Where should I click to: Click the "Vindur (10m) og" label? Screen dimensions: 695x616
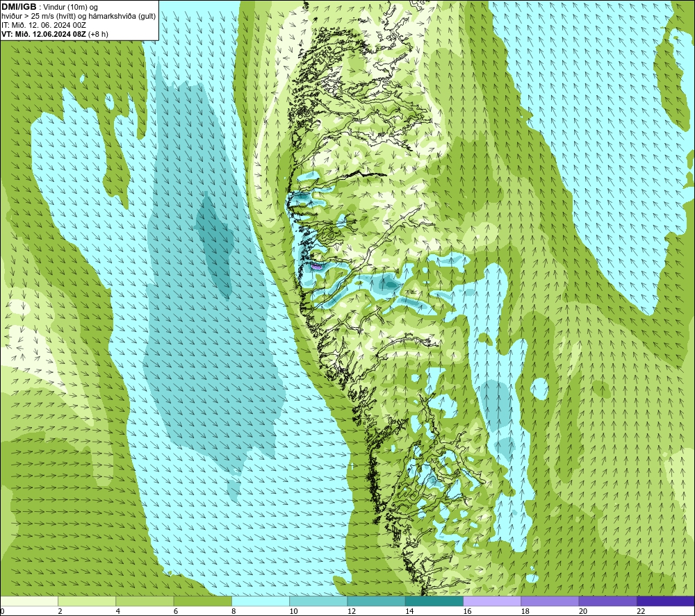click(x=70, y=8)
